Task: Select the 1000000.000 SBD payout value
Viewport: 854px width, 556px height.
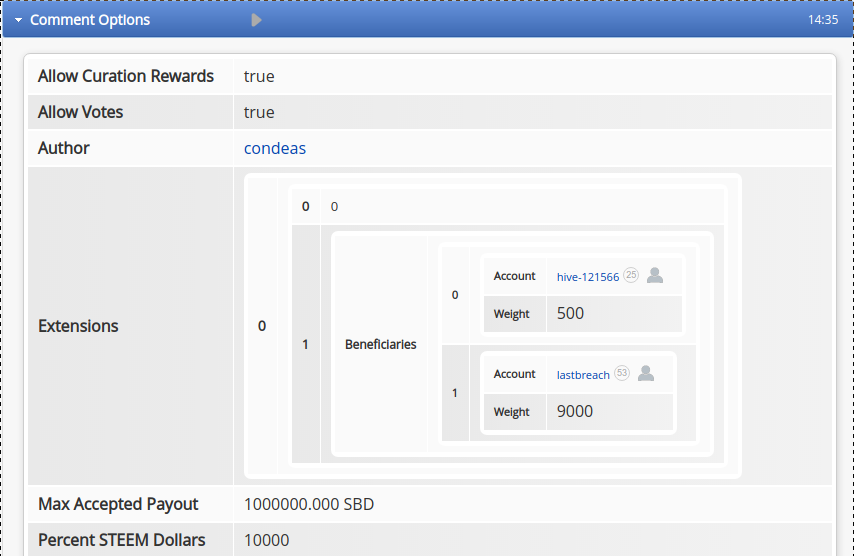Action: 309,504
